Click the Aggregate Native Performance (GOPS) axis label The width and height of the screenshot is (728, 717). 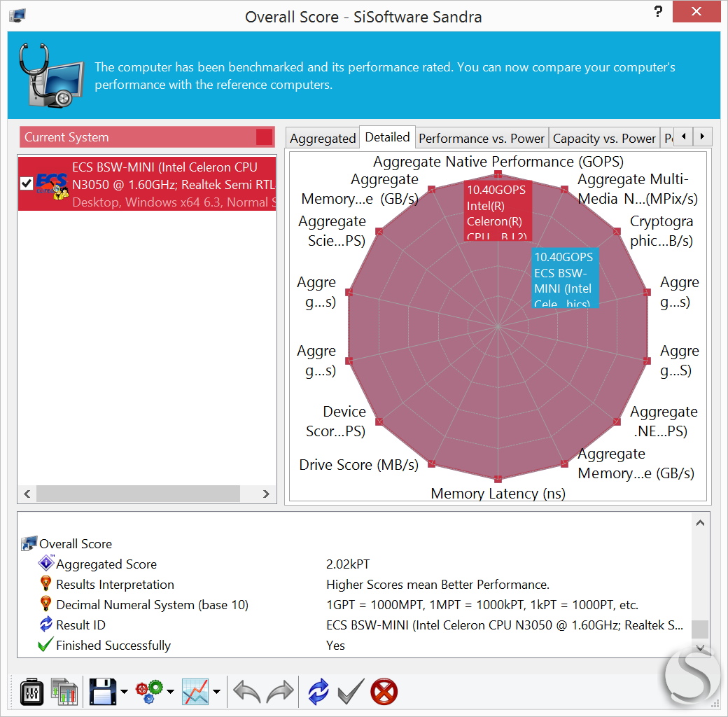click(498, 162)
